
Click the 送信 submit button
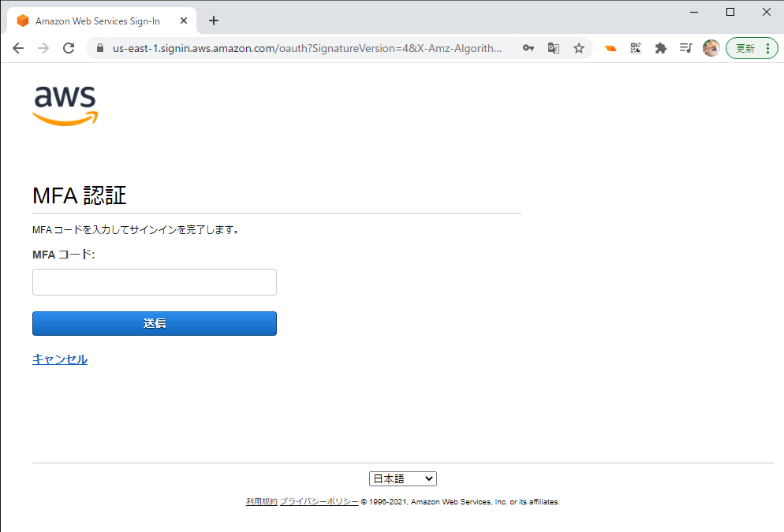[x=155, y=323]
